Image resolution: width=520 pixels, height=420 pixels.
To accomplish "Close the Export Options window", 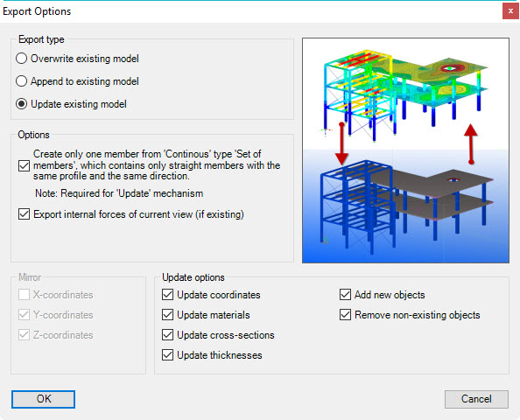I will (510, 11).
